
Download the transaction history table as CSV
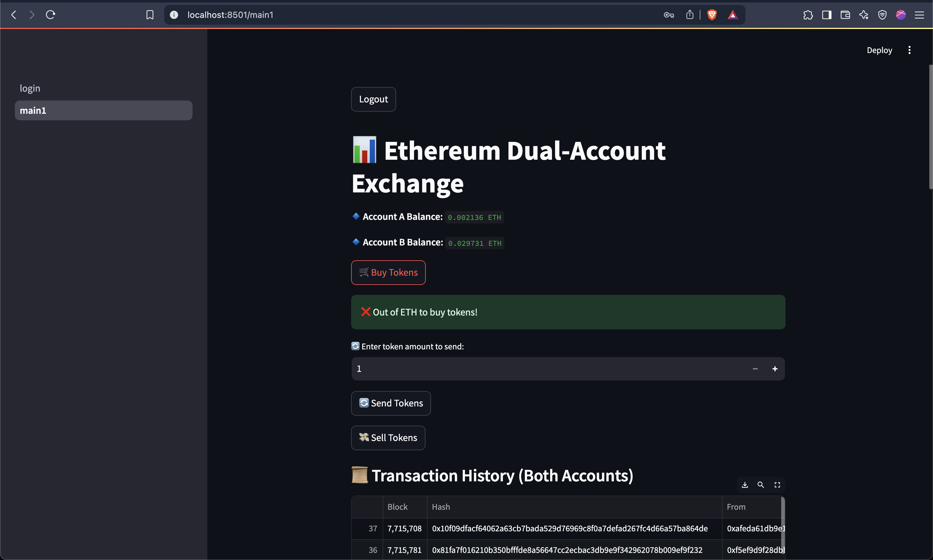point(744,485)
